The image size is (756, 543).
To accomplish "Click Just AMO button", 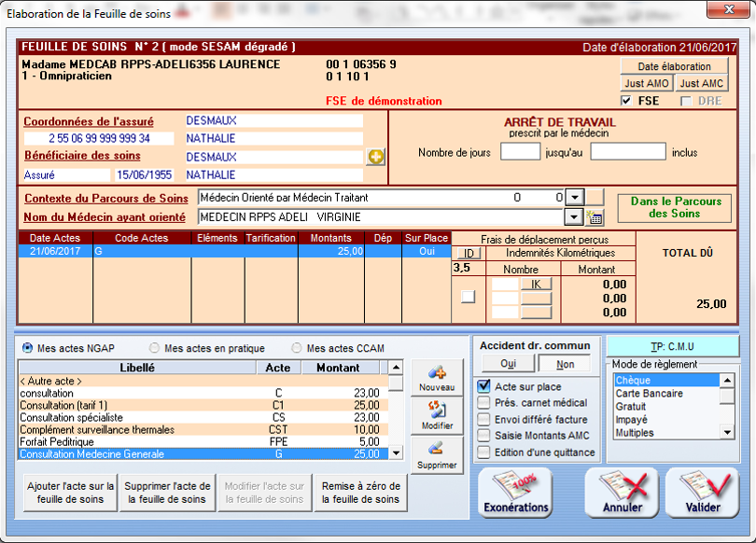I will tap(647, 83).
